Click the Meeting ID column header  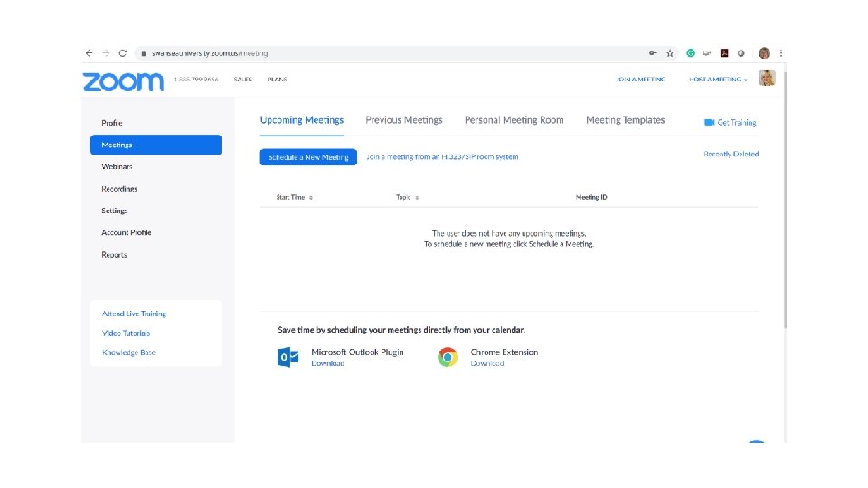[591, 197]
